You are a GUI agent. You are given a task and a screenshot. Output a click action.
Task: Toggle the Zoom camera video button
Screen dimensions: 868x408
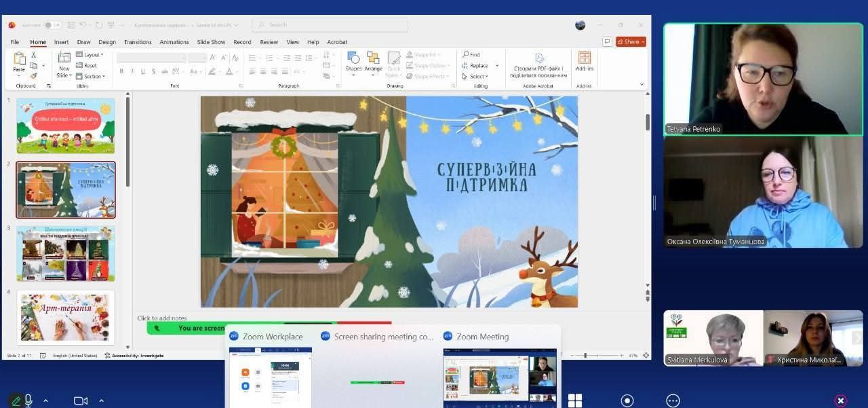pos(81,401)
